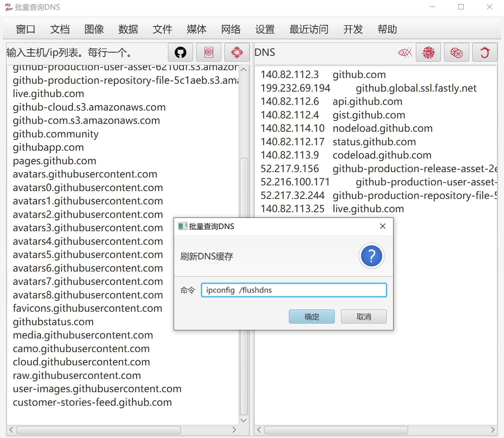
Task: Cancel the dialog with 取消 button
Action: point(364,317)
